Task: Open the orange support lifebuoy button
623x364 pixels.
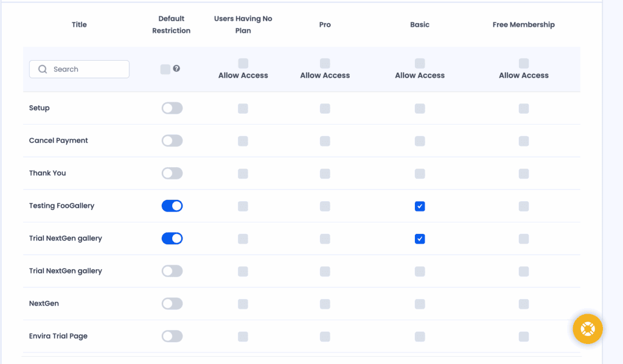Action: [x=588, y=329]
